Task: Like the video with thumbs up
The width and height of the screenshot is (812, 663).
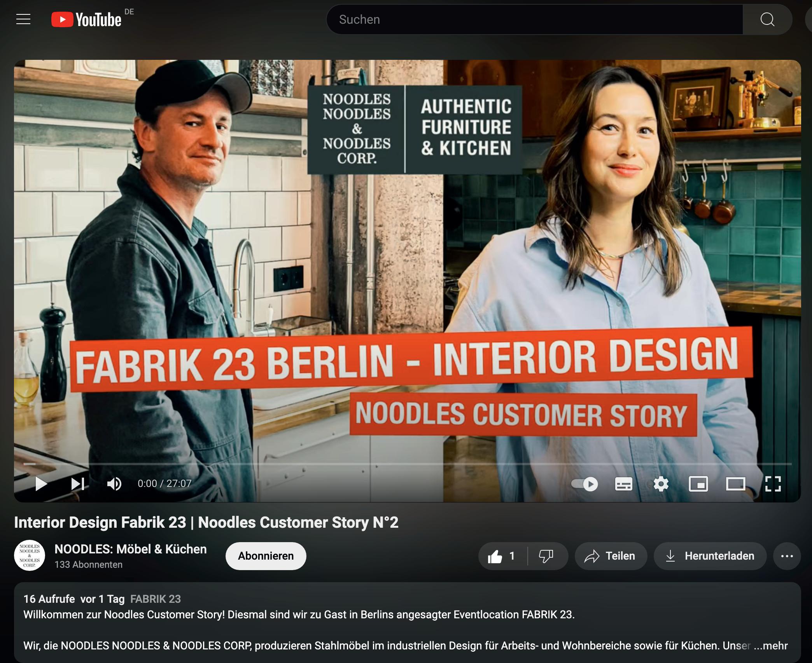Action: pyautogui.click(x=502, y=556)
